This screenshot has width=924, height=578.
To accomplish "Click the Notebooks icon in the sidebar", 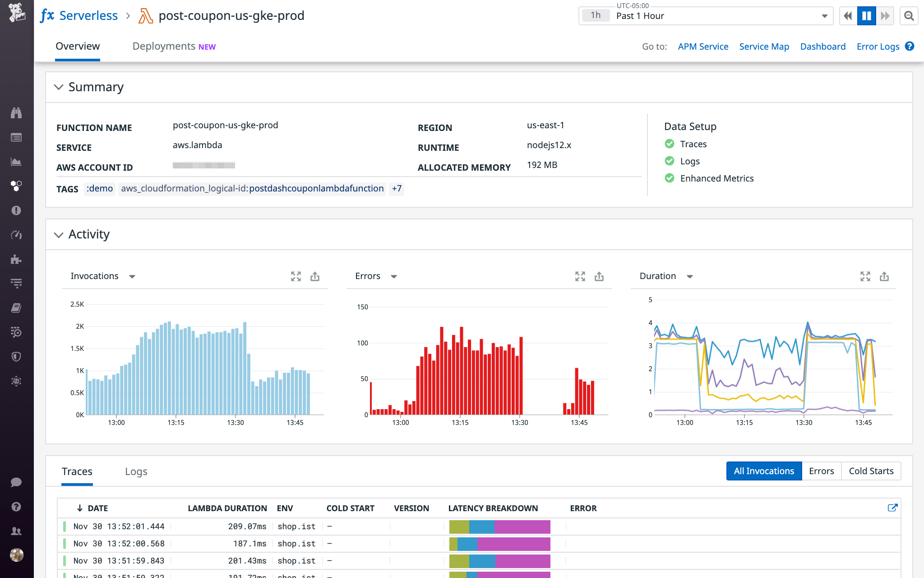I will pos(17,308).
